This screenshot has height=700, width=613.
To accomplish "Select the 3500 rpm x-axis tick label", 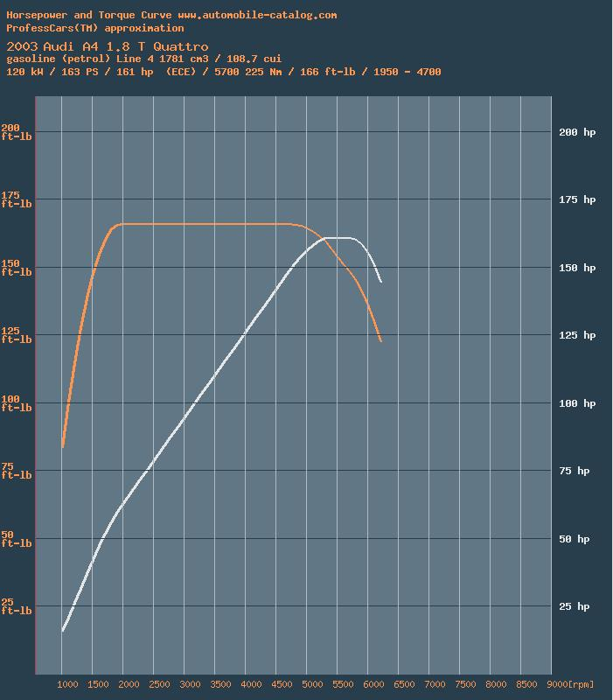I will [x=221, y=685].
